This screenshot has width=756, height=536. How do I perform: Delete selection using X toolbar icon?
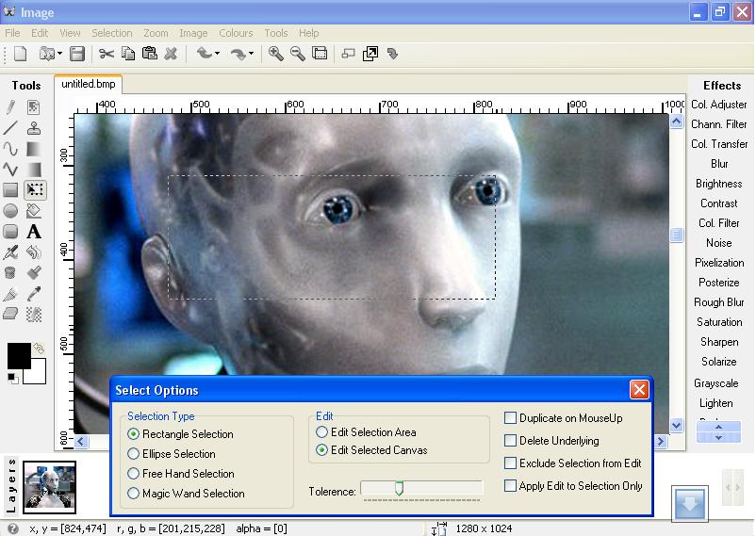(x=171, y=54)
